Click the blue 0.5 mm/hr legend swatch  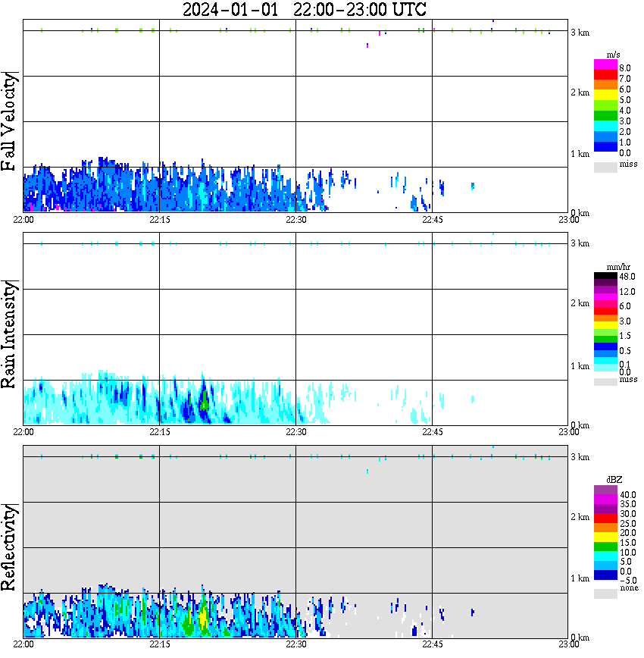(605, 346)
